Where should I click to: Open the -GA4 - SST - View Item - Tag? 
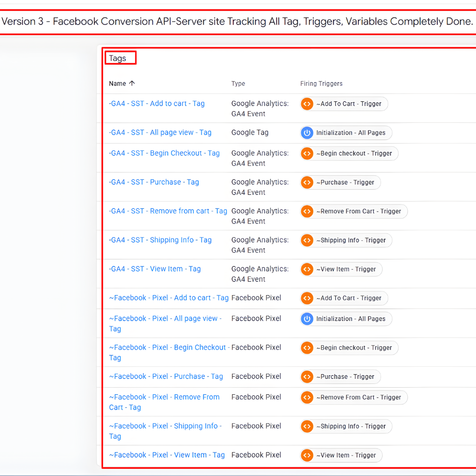pos(155,269)
